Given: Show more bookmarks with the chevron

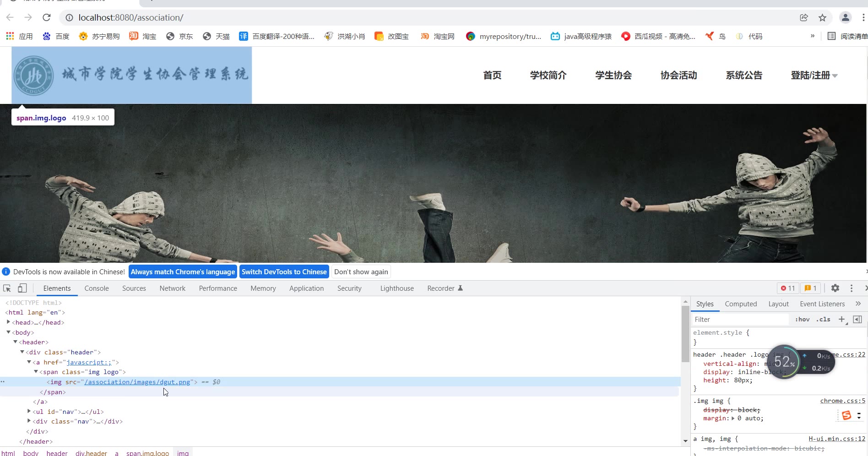Looking at the screenshot, I should point(813,36).
